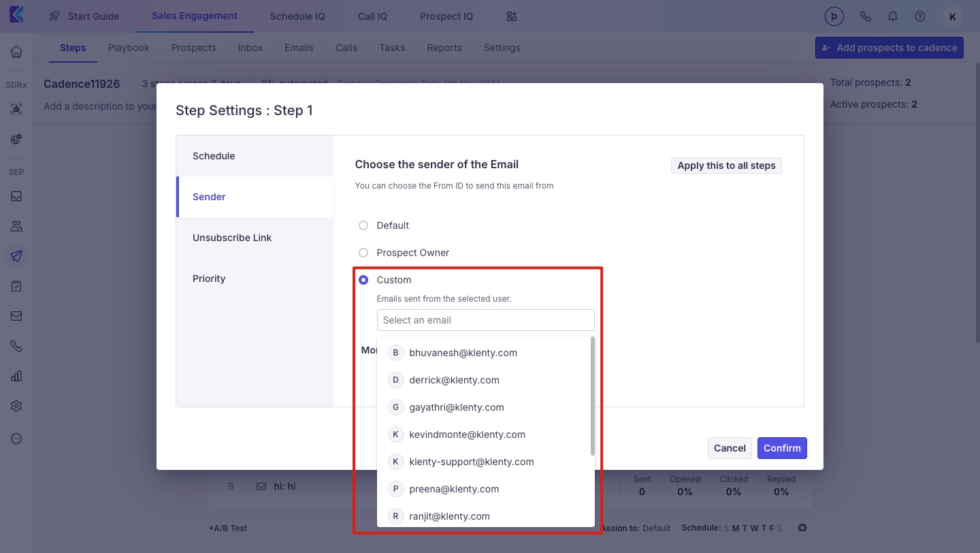Viewport: 980px width, 553px height.
Task: Switch to the Schedule settings tab
Action: pos(255,156)
